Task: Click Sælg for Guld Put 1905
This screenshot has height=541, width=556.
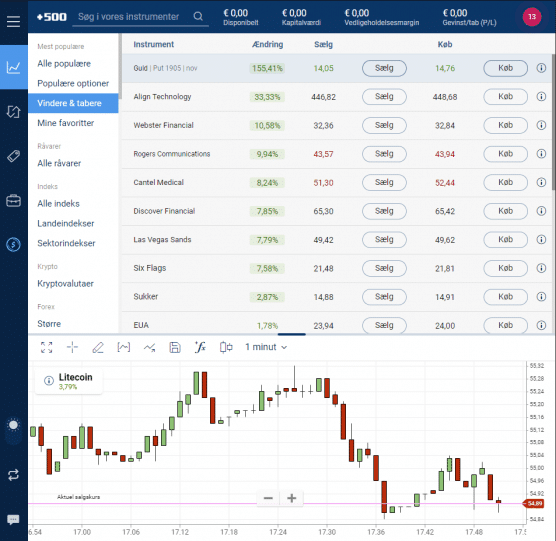Action: pos(384,68)
